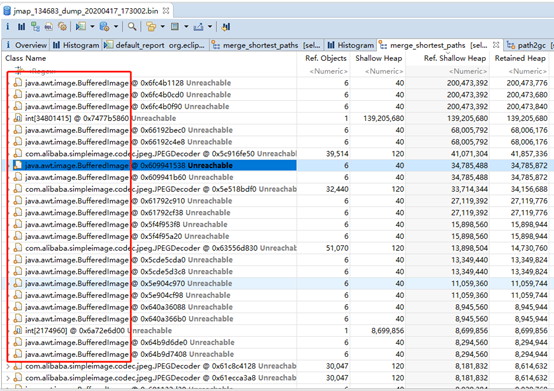Screen dimensions: 554x391
Task: Expand the JPEGDecoder 0x61c8c4128 row
Action: tap(8, 366)
